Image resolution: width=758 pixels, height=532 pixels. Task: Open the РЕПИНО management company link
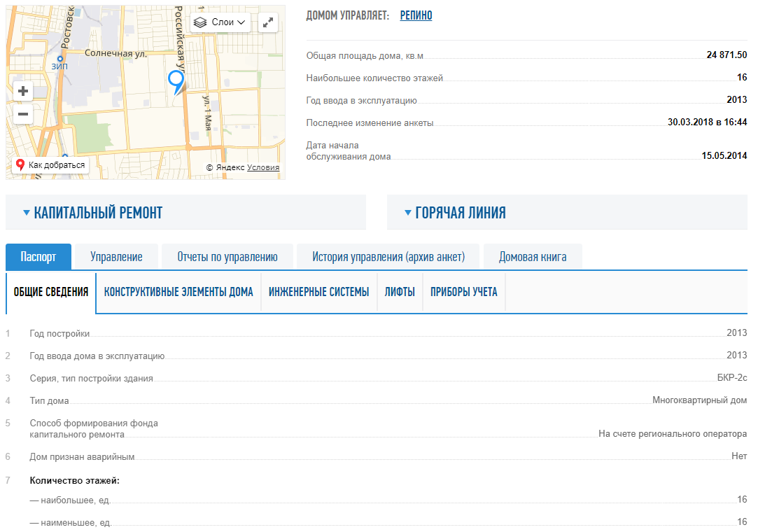pos(416,15)
